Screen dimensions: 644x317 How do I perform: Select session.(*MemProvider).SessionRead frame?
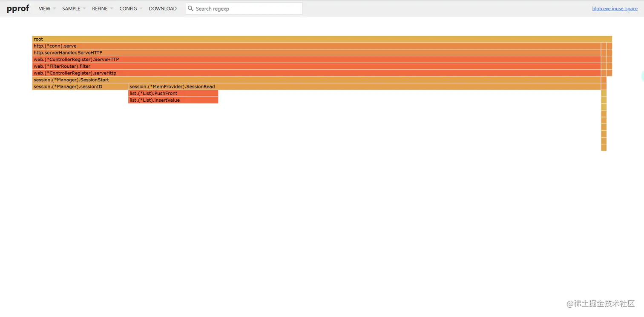coord(365,87)
